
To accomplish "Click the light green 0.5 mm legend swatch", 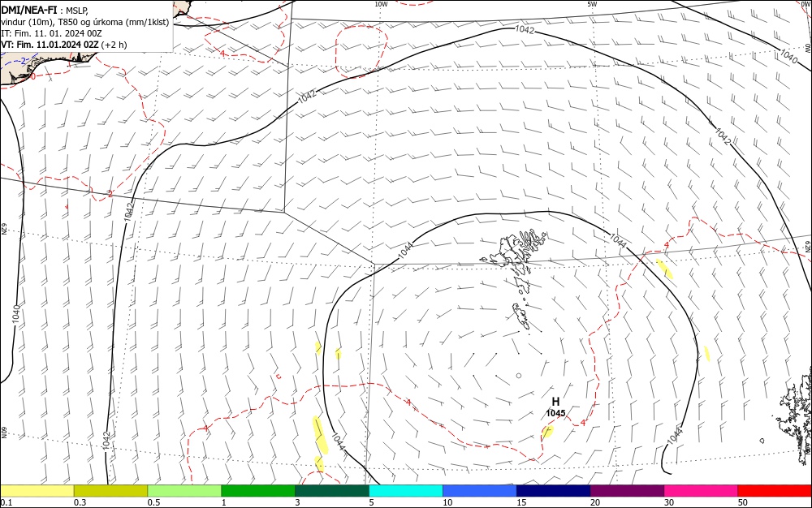I will [x=184, y=491].
